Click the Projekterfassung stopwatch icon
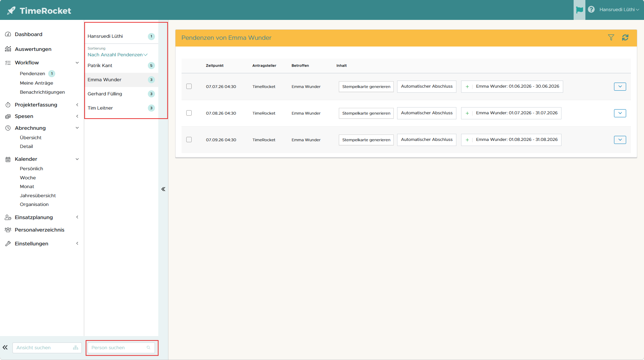 pos(8,105)
